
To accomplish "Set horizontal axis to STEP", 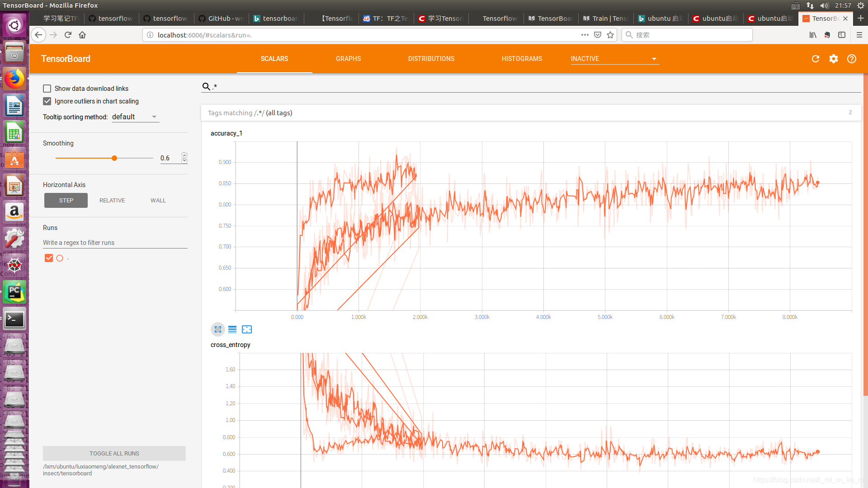I will coord(66,201).
